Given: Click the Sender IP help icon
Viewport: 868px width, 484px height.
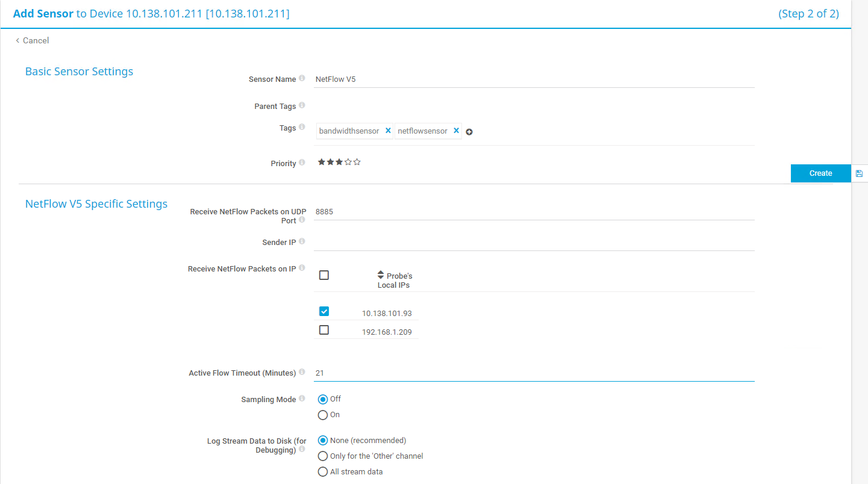Looking at the screenshot, I should pos(302,241).
